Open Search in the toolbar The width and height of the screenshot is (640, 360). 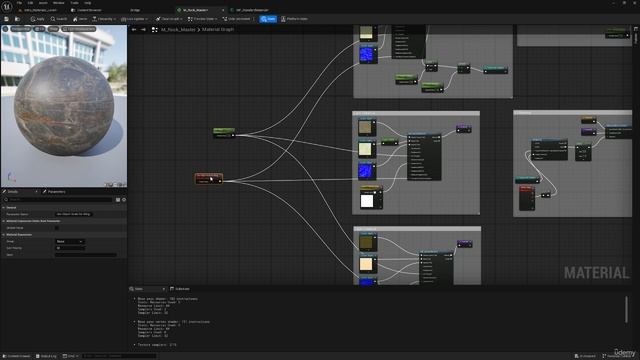tap(59, 19)
